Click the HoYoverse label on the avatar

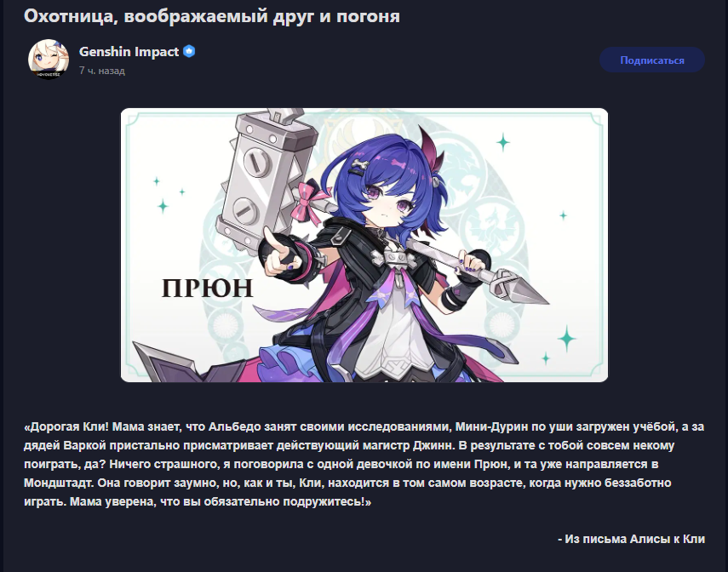point(49,74)
